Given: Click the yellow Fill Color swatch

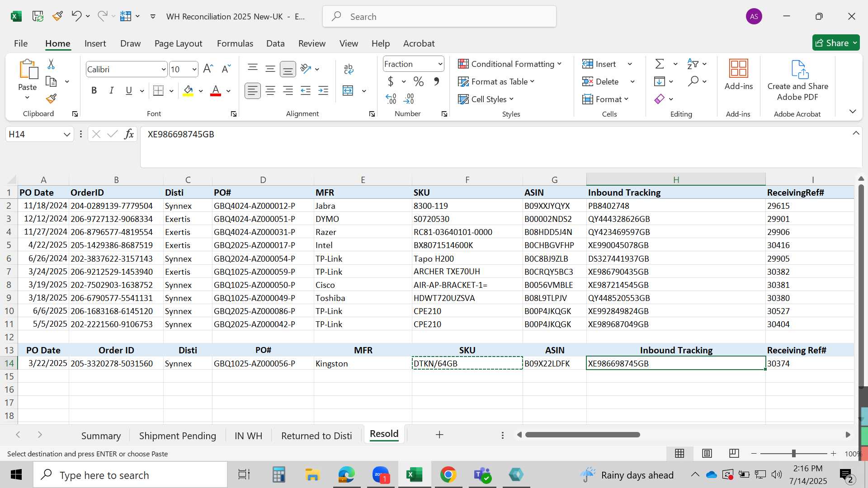Looking at the screenshot, I should tap(188, 91).
